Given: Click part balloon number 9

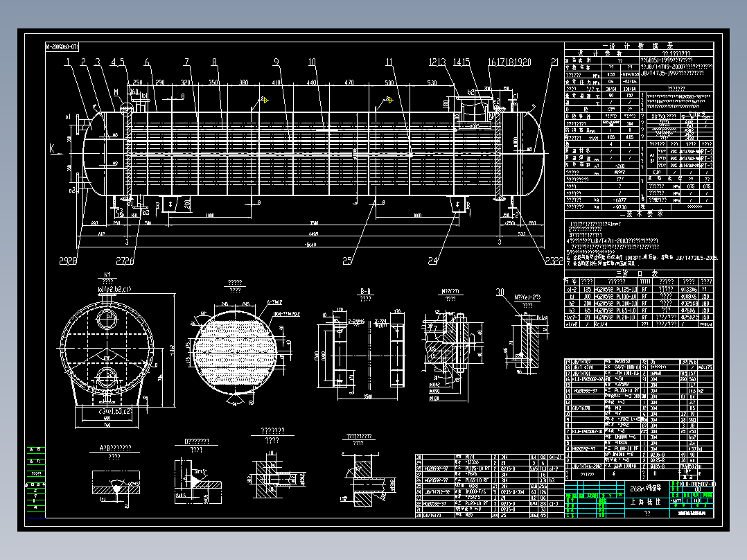Looking at the screenshot, I should pos(276,62).
